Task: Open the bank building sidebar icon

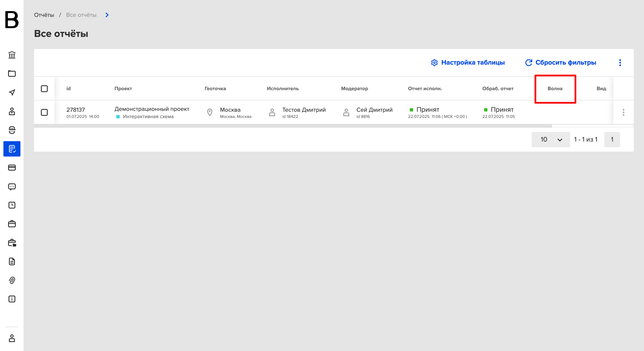Action: coord(12,55)
